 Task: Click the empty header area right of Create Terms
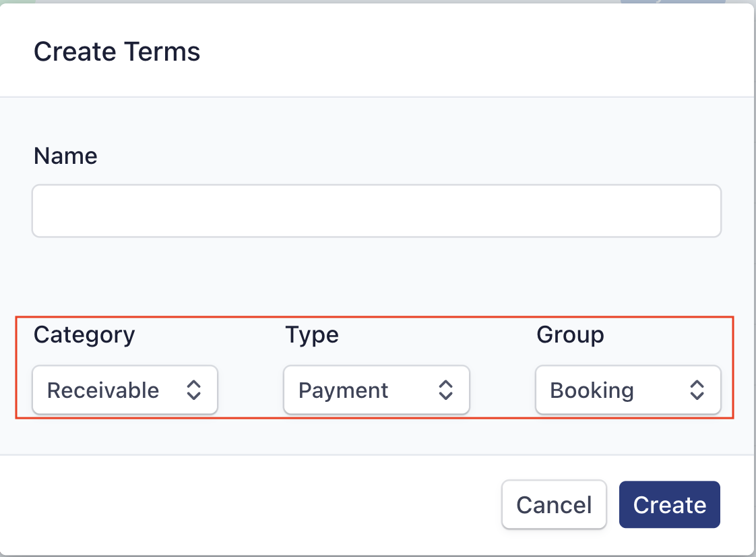[472, 52]
